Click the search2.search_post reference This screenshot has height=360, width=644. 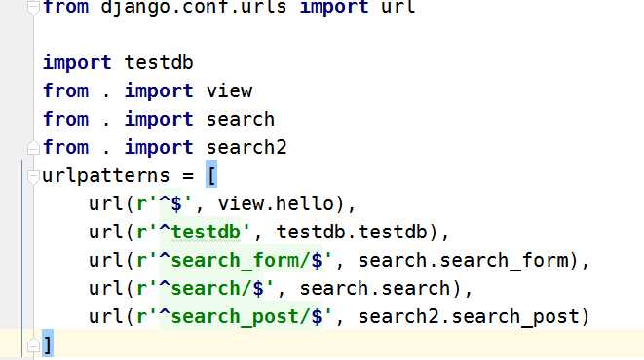[469, 317]
